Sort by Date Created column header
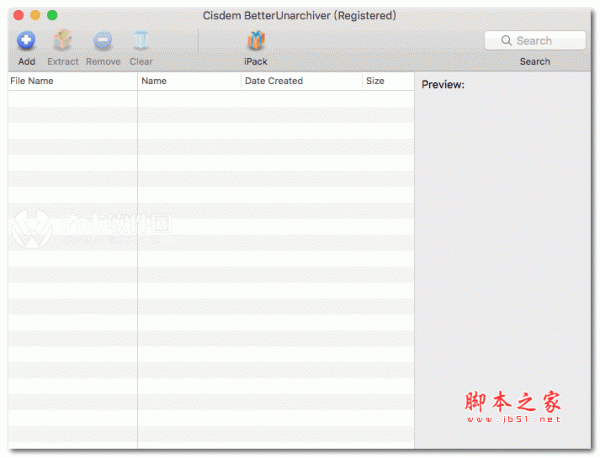The height and width of the screenshot is (458, 600). [x=302, y=81]
